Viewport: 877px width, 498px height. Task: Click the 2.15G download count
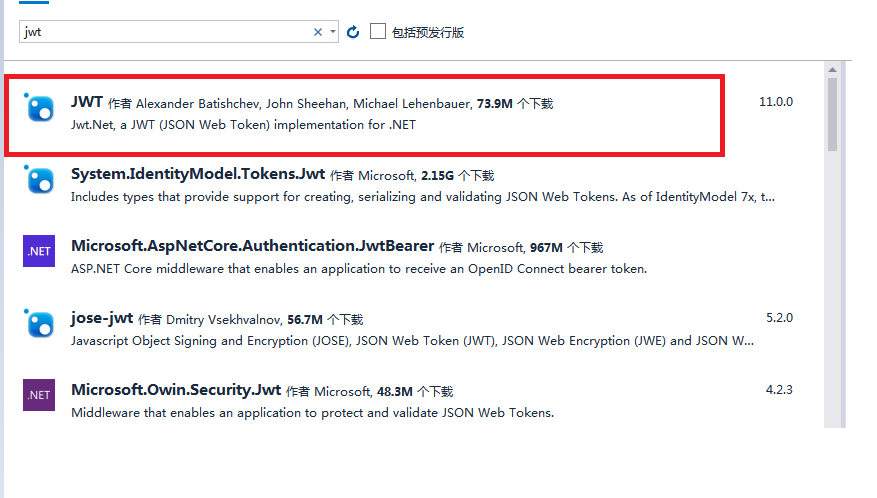[x=437, y=176]
